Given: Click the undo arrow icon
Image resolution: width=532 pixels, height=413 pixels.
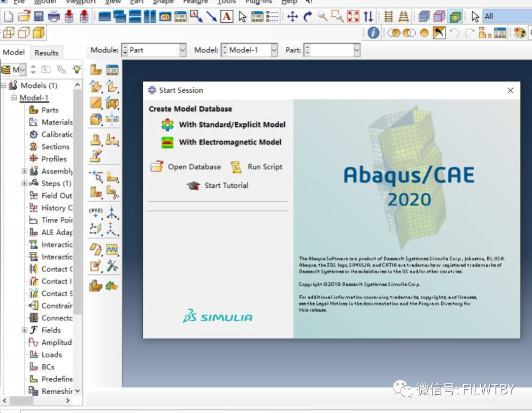Looking at the screenshot, I should point(454,33).
